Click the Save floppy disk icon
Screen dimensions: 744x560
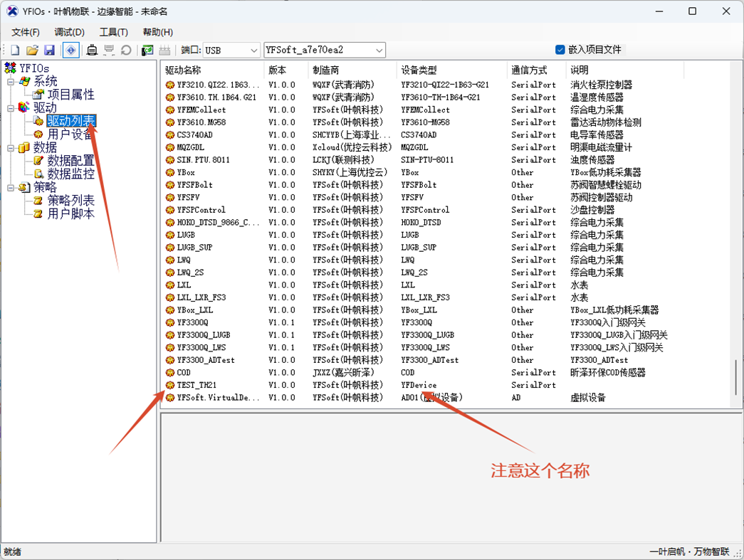[49, 50]
